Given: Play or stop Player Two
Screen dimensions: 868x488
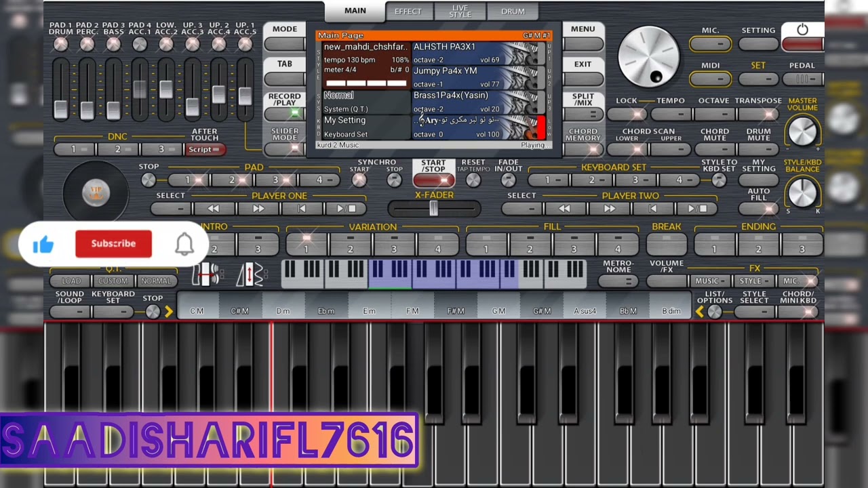Looking at the screenshot, I should coord(696,209).
